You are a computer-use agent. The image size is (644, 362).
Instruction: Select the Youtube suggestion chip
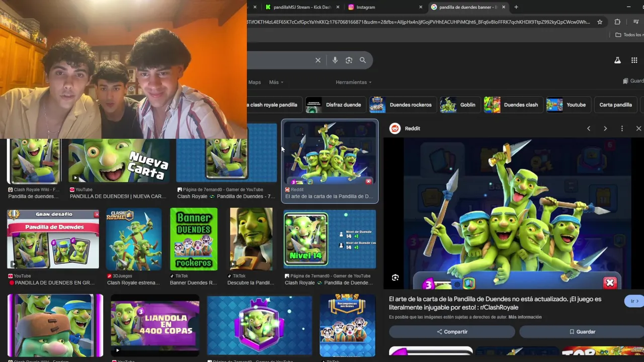[x=568, y=105]
